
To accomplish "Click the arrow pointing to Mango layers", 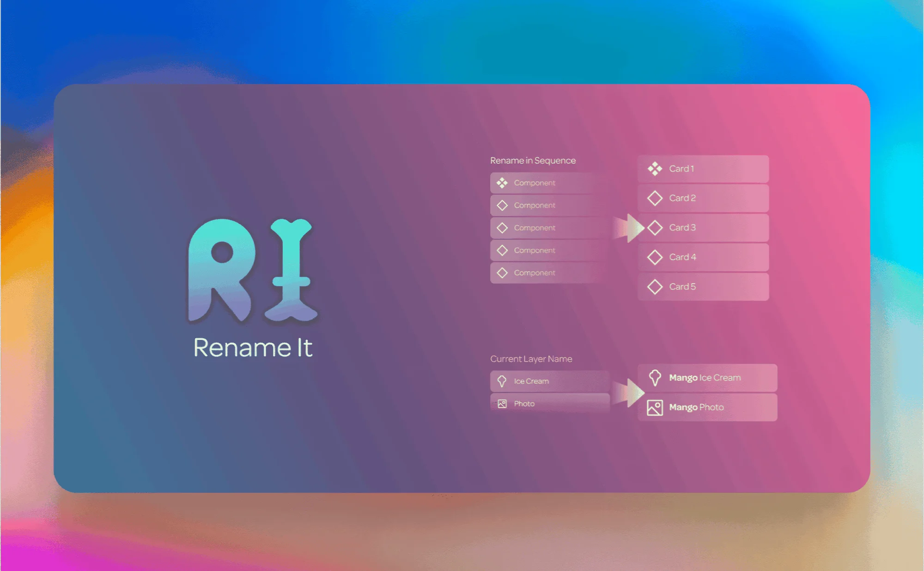I will (x=629, y=393).
